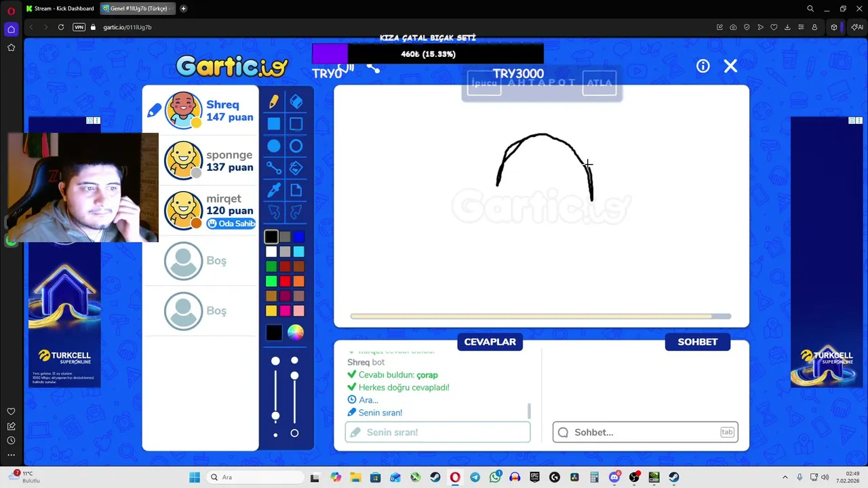Click the Oda Sahibi room owner badge
Screen dimensions: 868x488
(x=231, y=224)
